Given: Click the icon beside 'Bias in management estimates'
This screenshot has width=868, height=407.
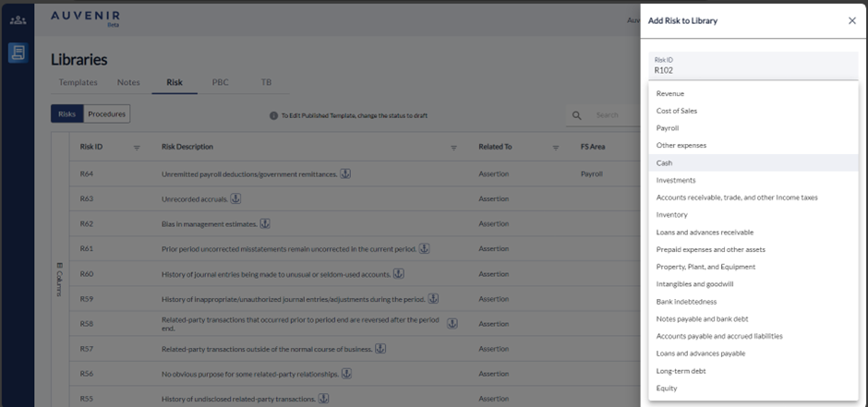Looking at the screenshot, I should (264, 223).
